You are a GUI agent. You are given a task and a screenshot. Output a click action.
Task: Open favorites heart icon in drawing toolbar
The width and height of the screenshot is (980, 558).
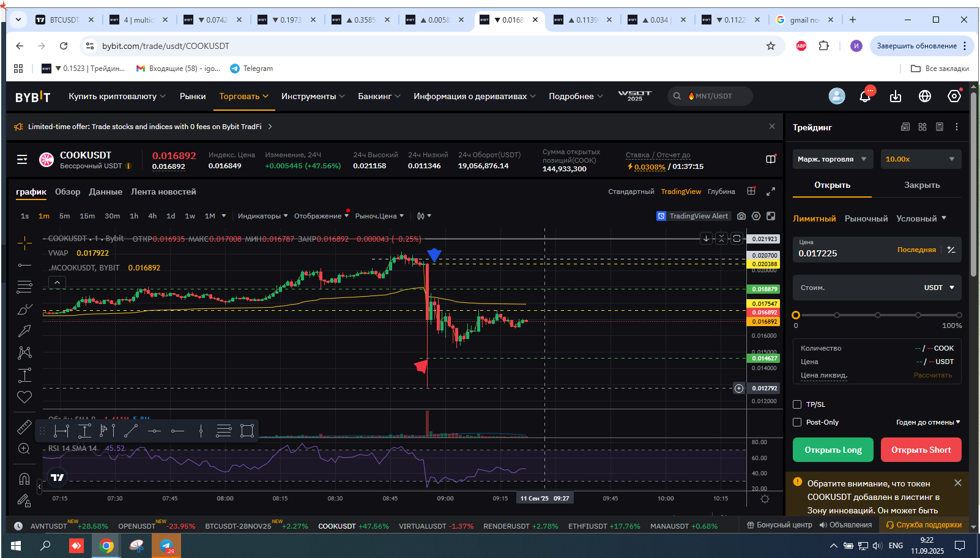point(24,397)
